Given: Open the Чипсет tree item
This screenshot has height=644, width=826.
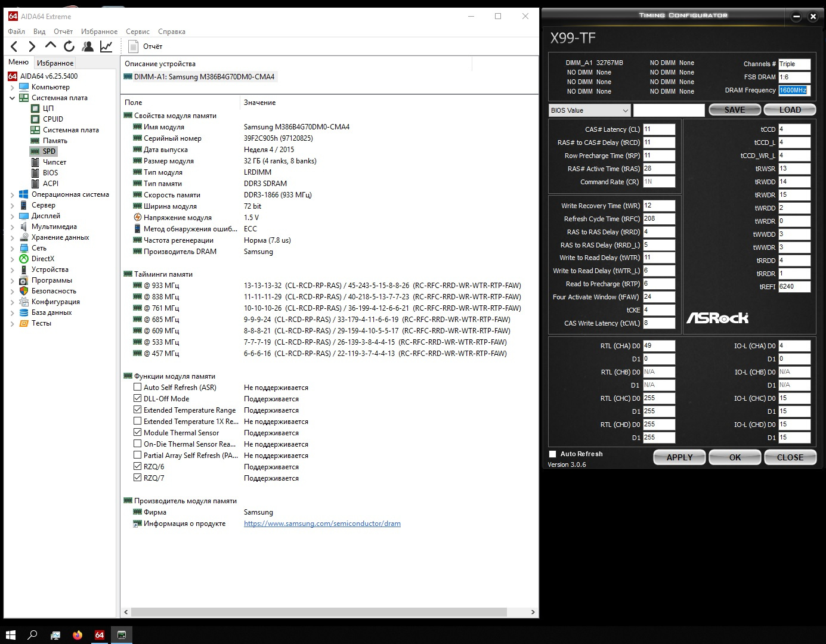Looking at the screenshot, I should (54, 162).
